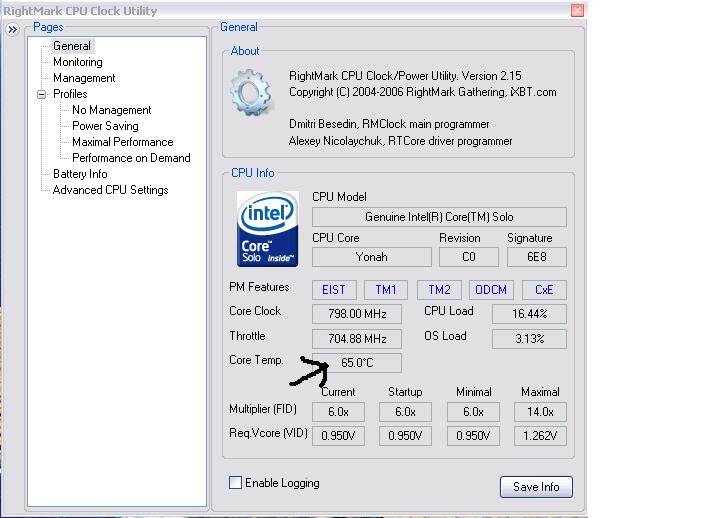Image resolution: width=720 pixels, height=518 pixels.
Task: Click the CPU Core field showing Yonah
Action: (372, 257)
